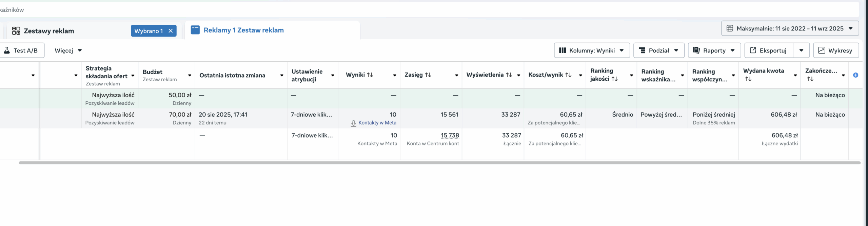The height and width of the screenshot is (226, 868).
Task: Remove the Wybrano 1 selection filter
Action: pyautogui.click(x=171, y=31)
